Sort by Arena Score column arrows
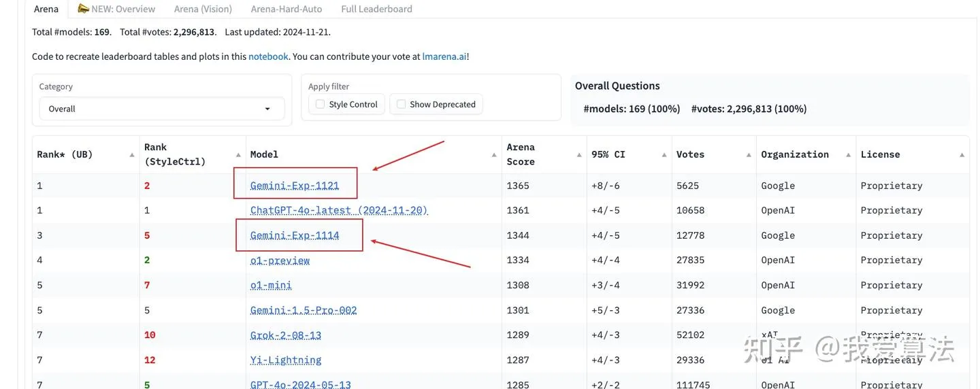This screenshot has width=980, height=389. tap(579, 155)
